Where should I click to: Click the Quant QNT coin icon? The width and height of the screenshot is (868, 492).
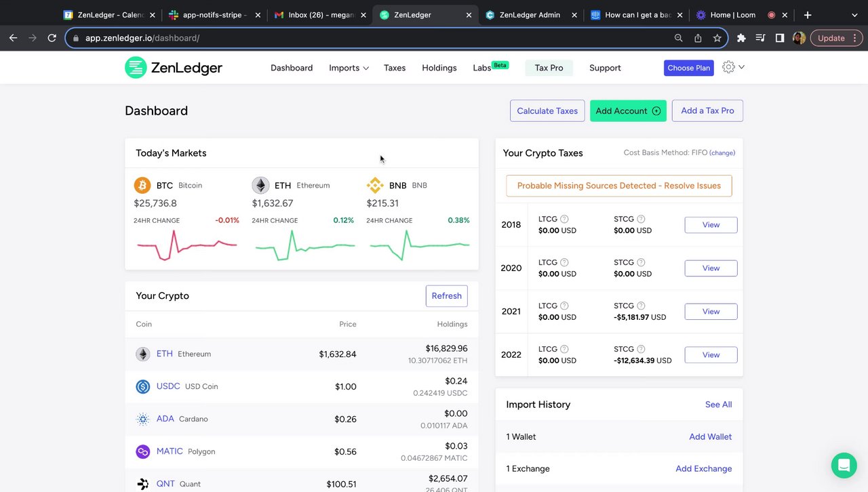142,484
